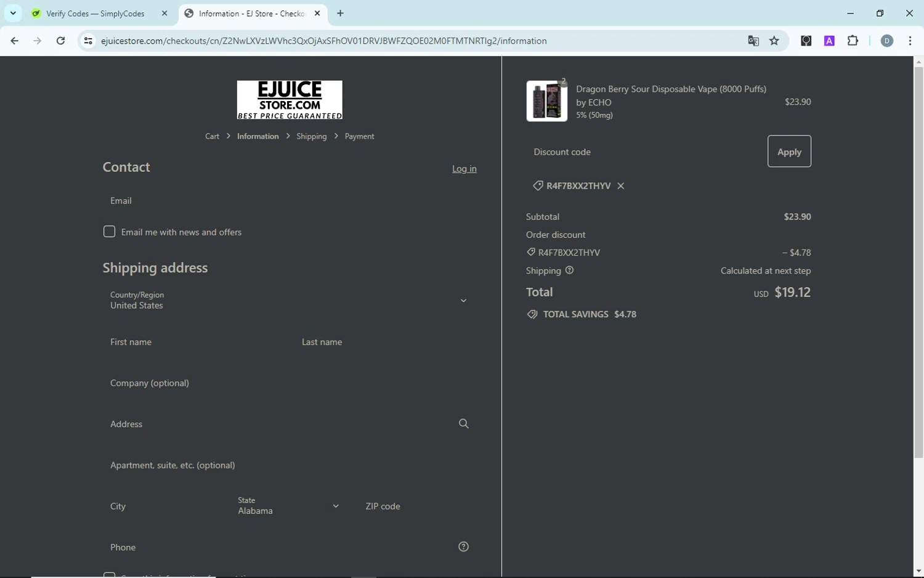Click Information breadcrumb step

[x=257, y=136]
